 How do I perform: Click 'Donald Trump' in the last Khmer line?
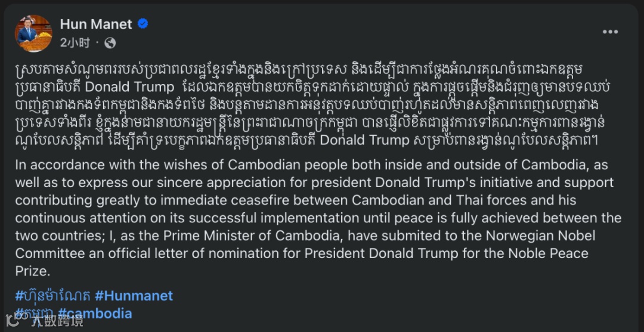pos(365,140)
